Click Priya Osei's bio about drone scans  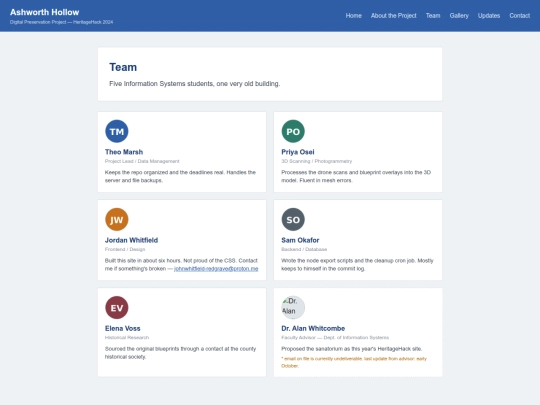pos(356,176)
